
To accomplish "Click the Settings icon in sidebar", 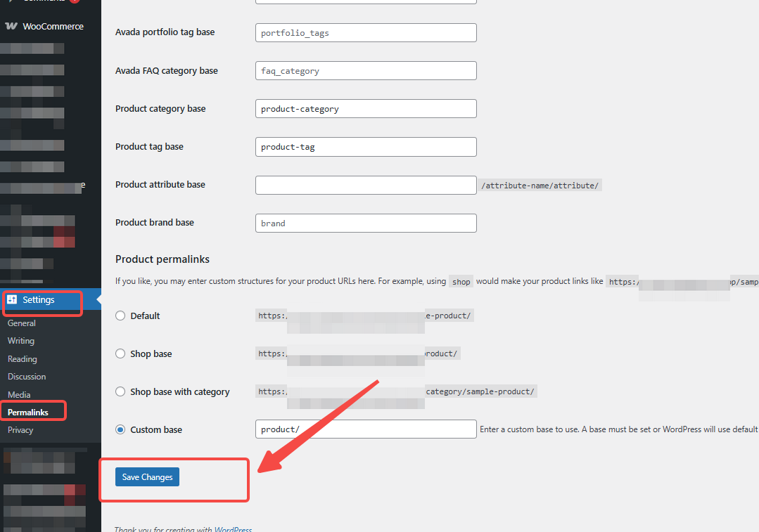I will click(12, 299).
